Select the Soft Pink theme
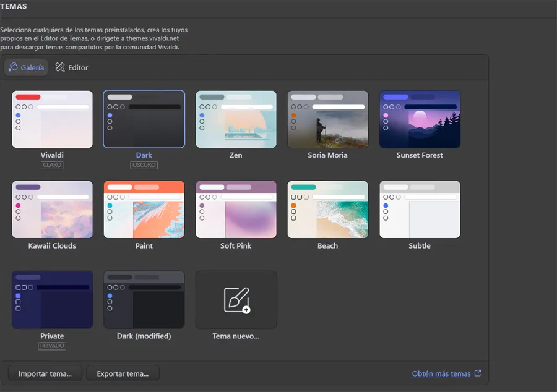This screenshot has width=557, height=392. (236, 210)
